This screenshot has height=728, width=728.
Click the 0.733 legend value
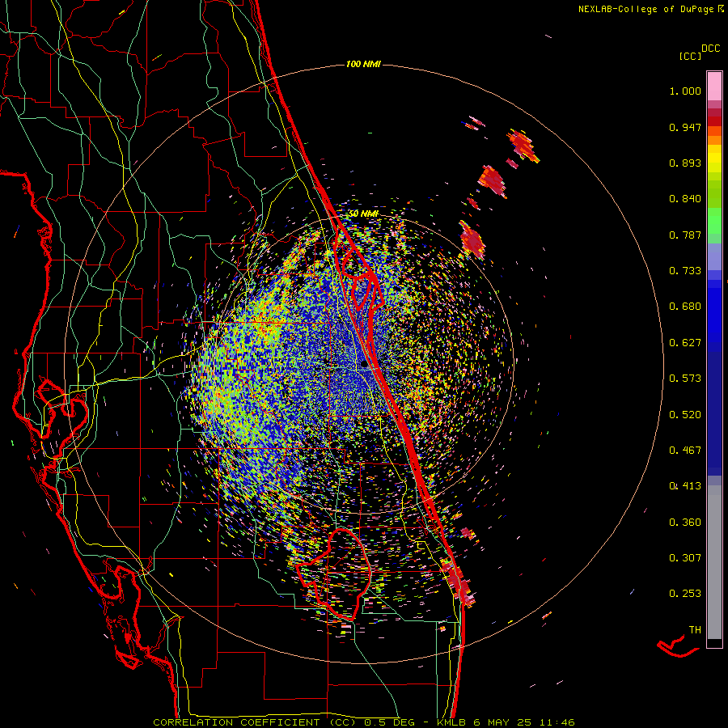685,271
